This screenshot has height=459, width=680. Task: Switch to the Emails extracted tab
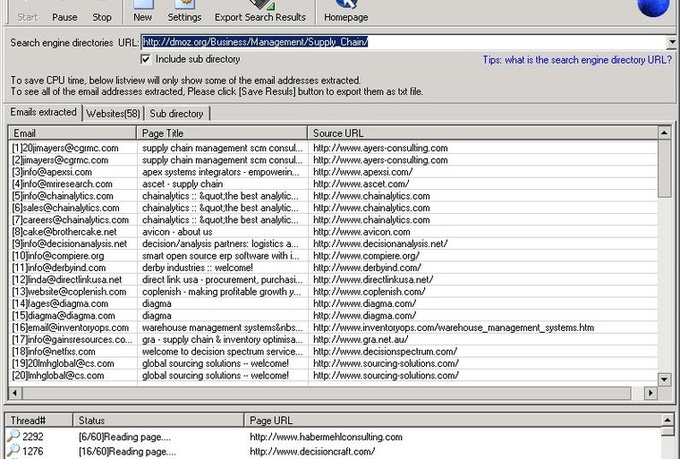(43, 112)
